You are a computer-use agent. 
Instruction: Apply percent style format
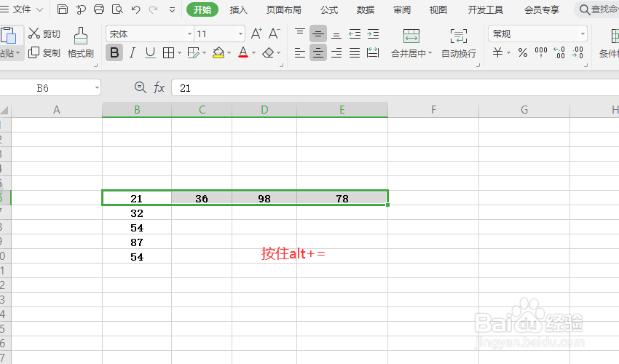(x=523, y=52)
